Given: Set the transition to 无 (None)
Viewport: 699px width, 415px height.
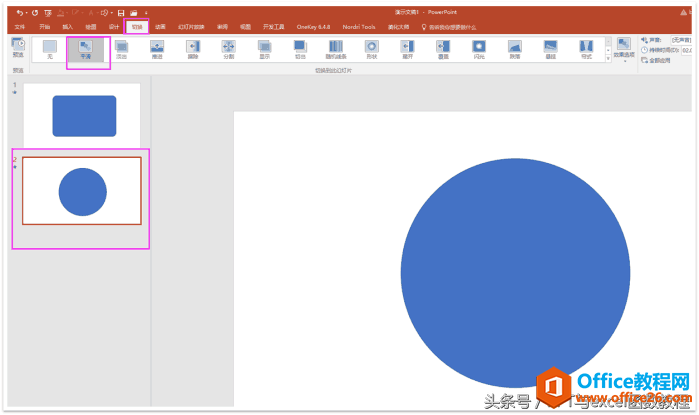Looking at the screenshot, I should click(x=50, y=49).
